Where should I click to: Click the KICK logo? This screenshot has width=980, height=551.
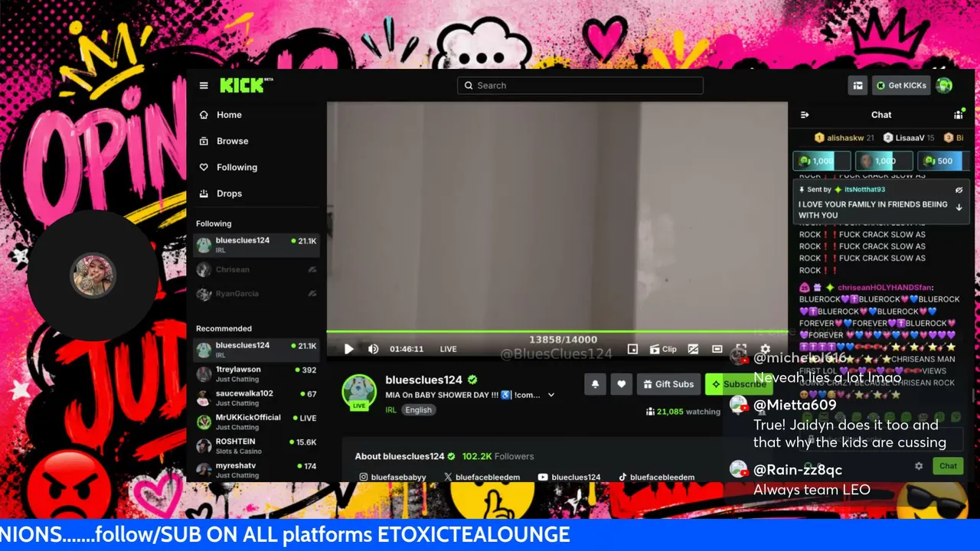pos(246,85)
